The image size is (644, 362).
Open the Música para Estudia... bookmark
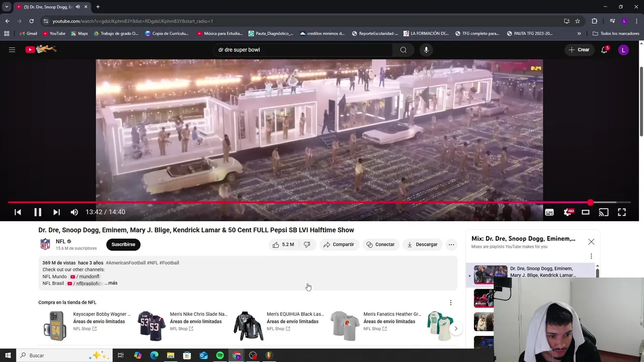219,34
